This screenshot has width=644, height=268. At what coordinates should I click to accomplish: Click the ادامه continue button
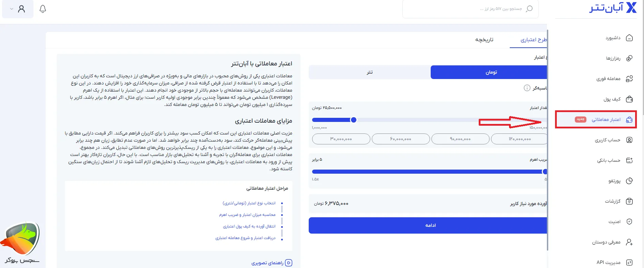(428, 225)
